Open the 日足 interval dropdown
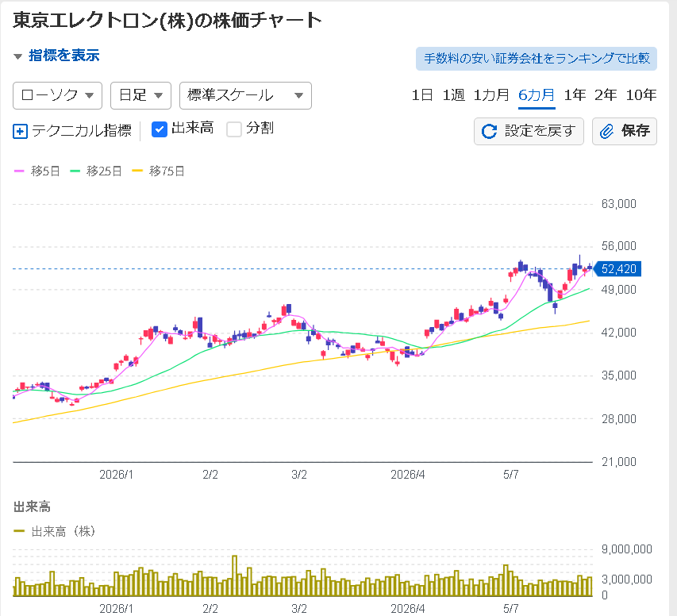Viewport: 677px width, 616px height. pyautogui.click(x=140, y=95)
